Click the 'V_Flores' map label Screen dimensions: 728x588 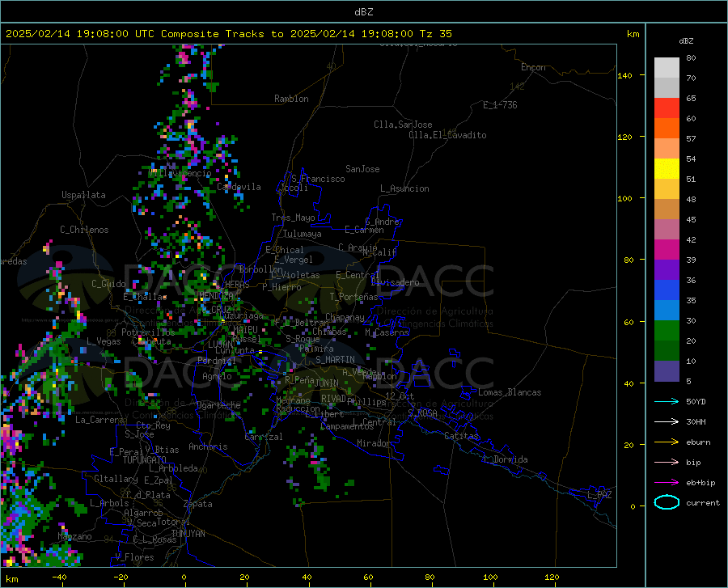coord(134,557)
